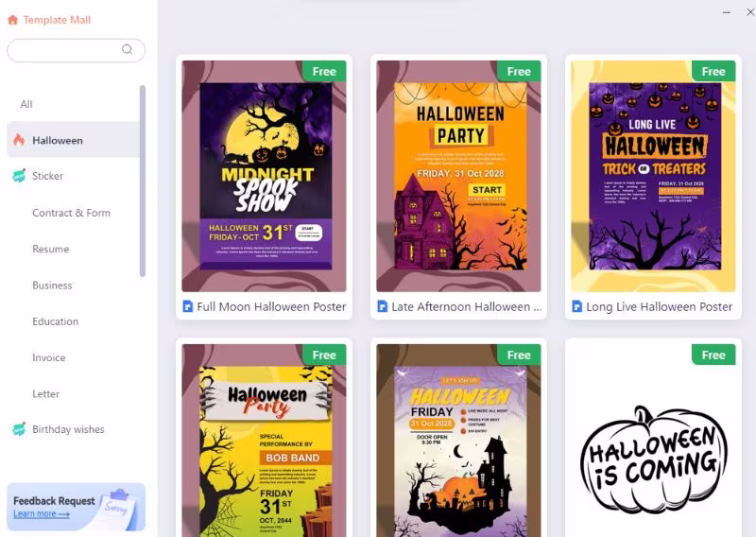Click document icon beside Late Afternoon Halloween
The height and width of the screenshot is (537, 756).
[383, 306]
